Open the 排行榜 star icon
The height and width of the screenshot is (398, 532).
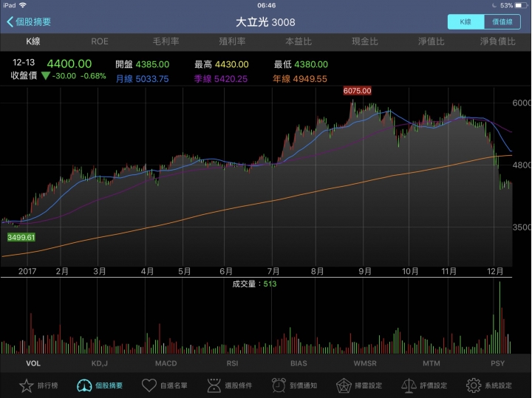pos(27,385)
